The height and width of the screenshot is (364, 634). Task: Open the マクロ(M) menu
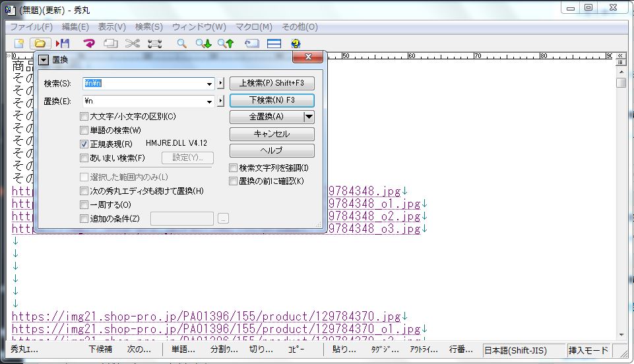(x=254, y=27)
